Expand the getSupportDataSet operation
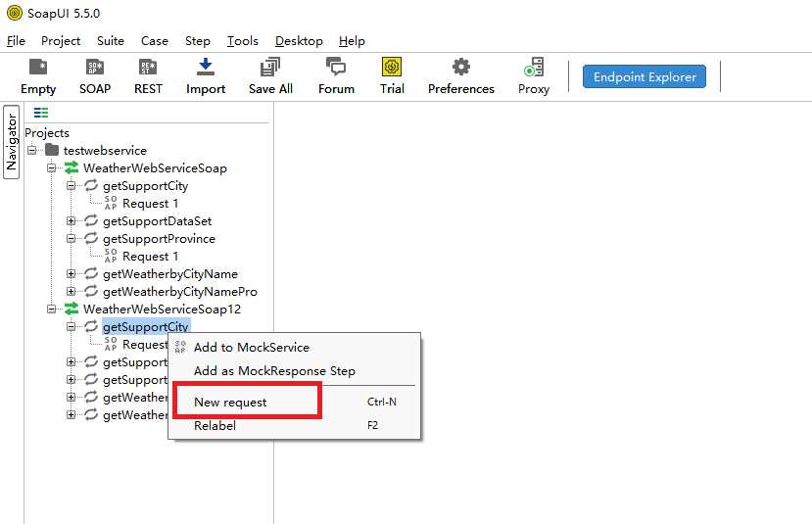The width and height of the screenshot is (812, 524). tap(72, 220)
